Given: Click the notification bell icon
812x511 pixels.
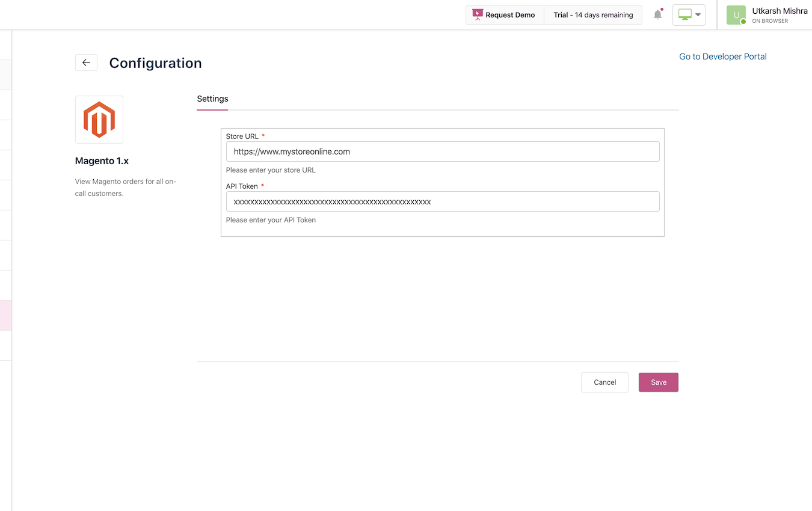Looking at the screenshot, I should (x=657, y=15).
